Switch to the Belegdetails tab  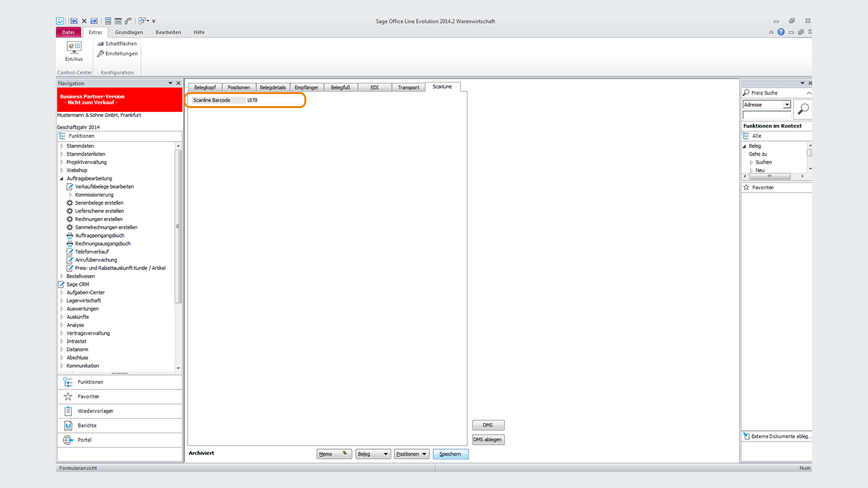(x=273, y=87)
